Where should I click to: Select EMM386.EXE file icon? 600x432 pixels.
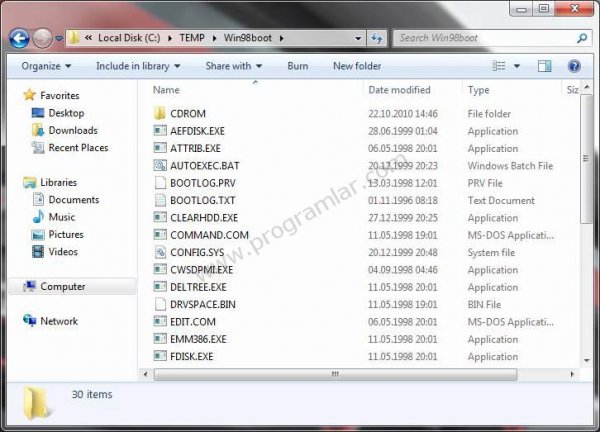pos(160,339)
